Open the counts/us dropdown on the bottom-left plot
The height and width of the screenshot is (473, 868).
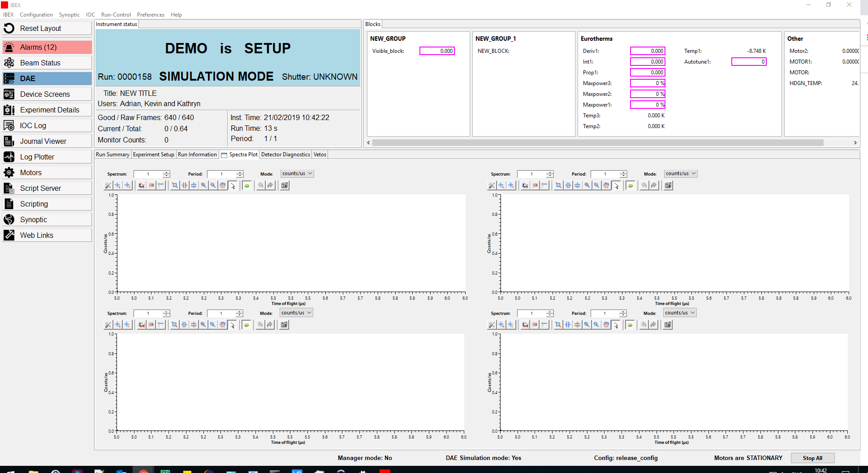(296, 312)
